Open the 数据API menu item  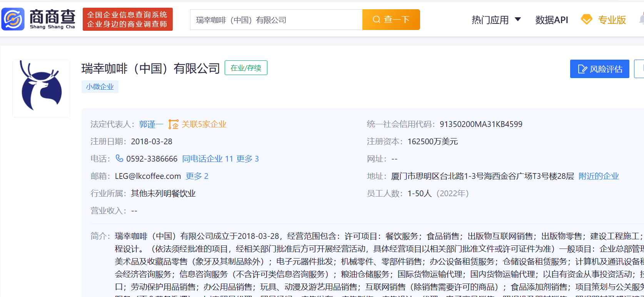coord(551,20)
